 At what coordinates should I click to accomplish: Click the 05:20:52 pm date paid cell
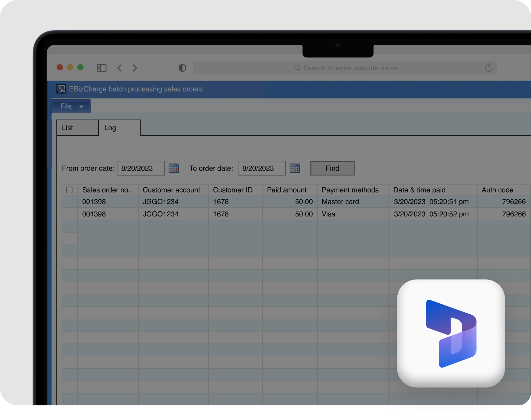click(x=433, y=214)
